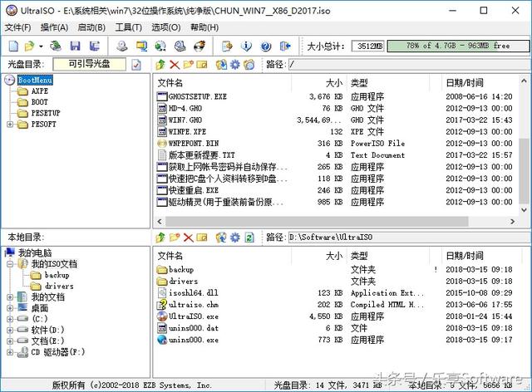
Task: Click Refresh icon in local directory toolbar
Action: 249,238
